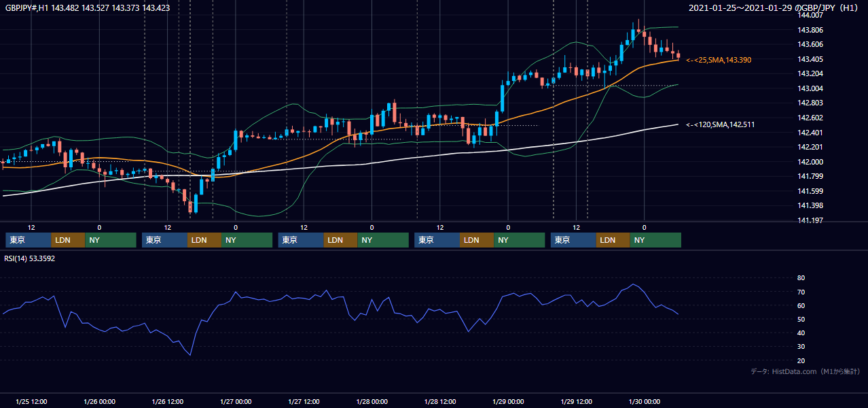The height and width of the screenshot is (408, 868).
Task: Click the RSI(14) 53.3592 indicator label
Action: pyautogui.click(x=31, y=258)
